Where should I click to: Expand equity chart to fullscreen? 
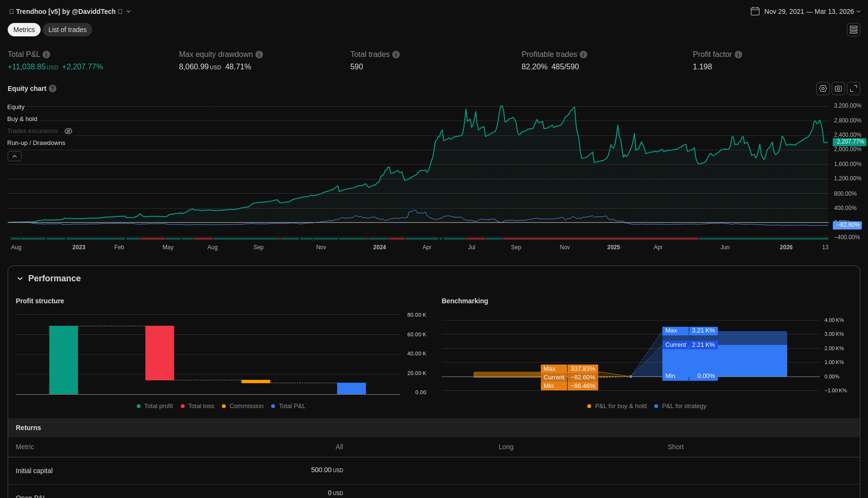(x=854, y=89)
